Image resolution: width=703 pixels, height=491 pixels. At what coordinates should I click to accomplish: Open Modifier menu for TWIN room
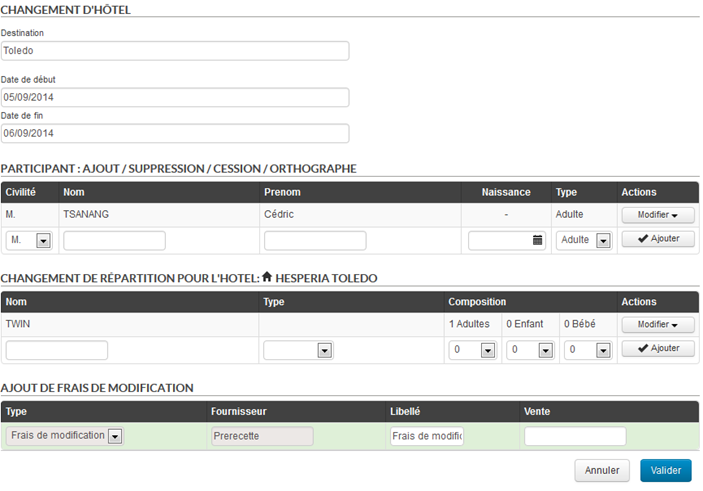(657, 324)
